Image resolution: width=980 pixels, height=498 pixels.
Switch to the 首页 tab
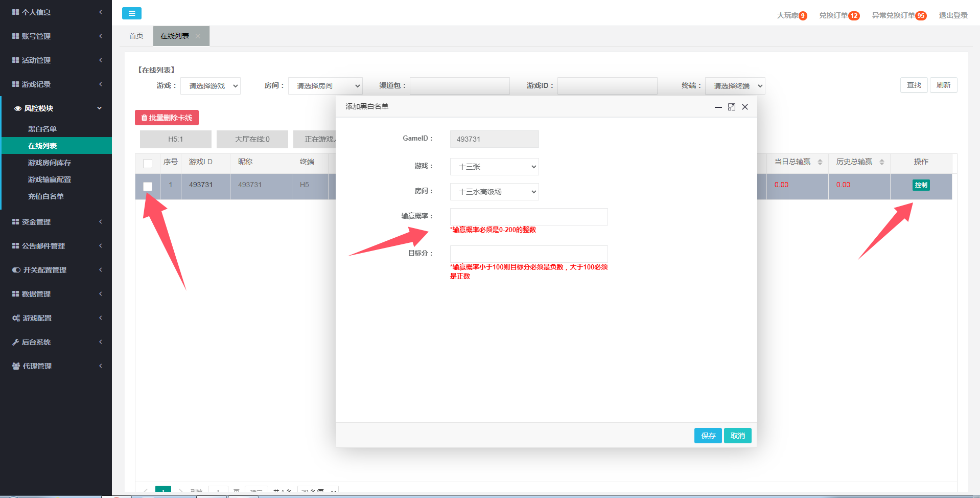coord(136,36)
